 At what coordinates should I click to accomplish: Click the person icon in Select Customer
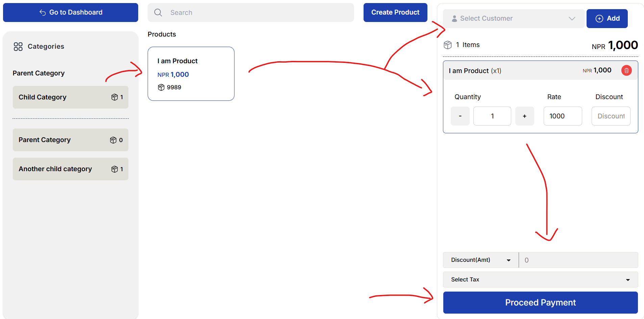click(454, 19)
